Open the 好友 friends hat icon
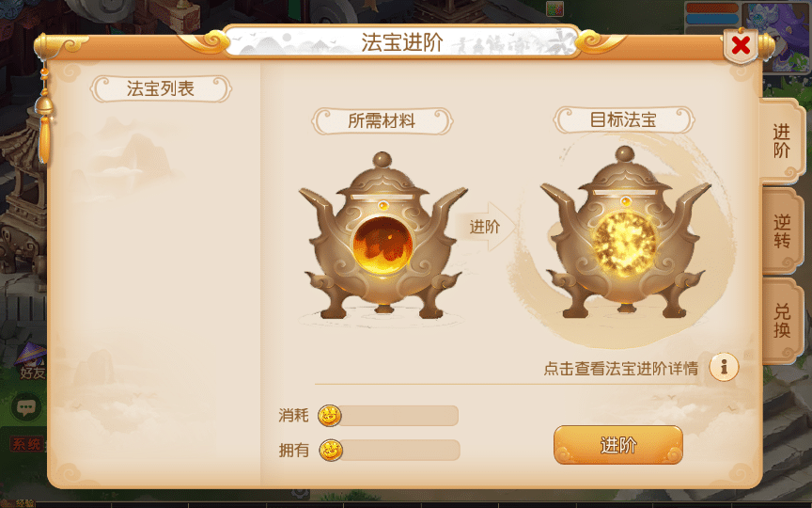This screenshot has height=508, width=812. click(x=31, y=361)
